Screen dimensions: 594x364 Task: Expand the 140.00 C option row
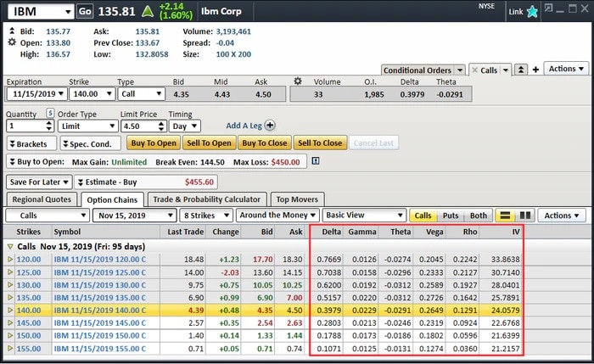(x=10, y=311)
